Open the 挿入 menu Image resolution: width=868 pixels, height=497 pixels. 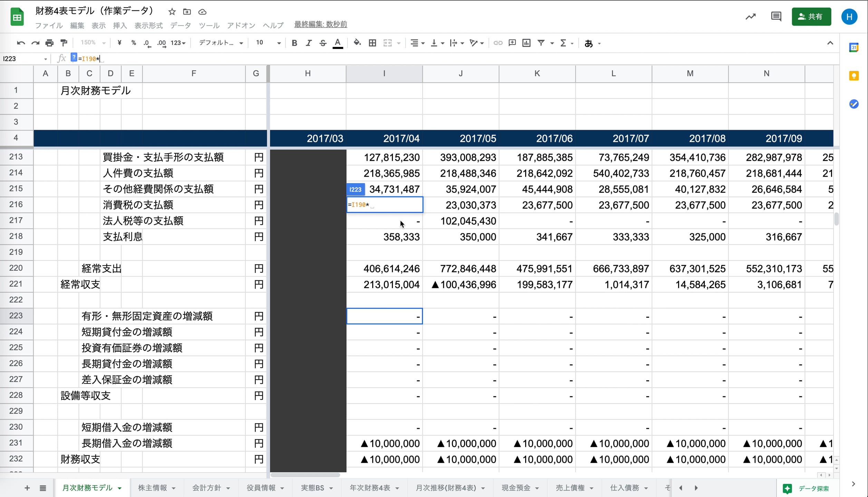coord(119,25)
